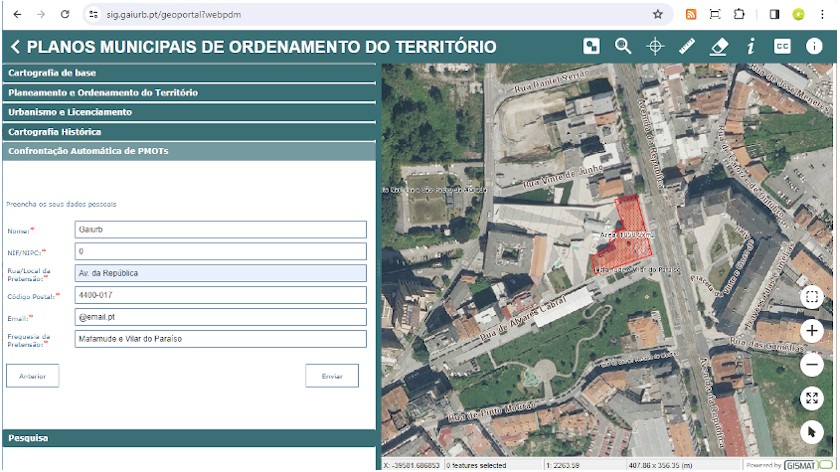
Task: Click the eraser clear tool
Action: (718, 46)
